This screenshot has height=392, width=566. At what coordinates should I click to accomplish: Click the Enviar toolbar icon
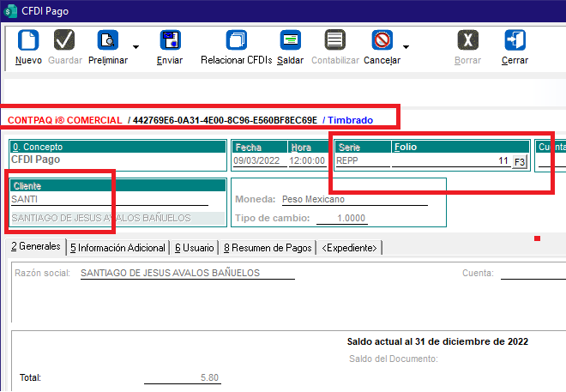[x=170, y=41]
